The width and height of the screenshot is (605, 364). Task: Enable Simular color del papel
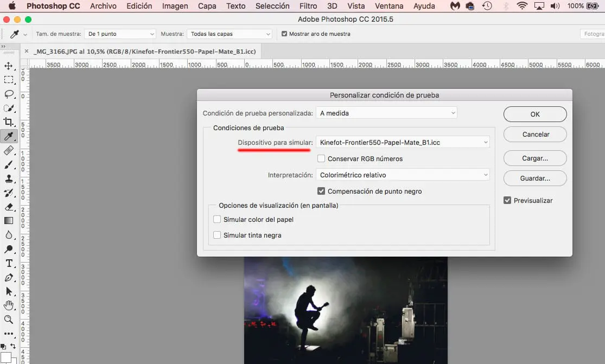217,220
